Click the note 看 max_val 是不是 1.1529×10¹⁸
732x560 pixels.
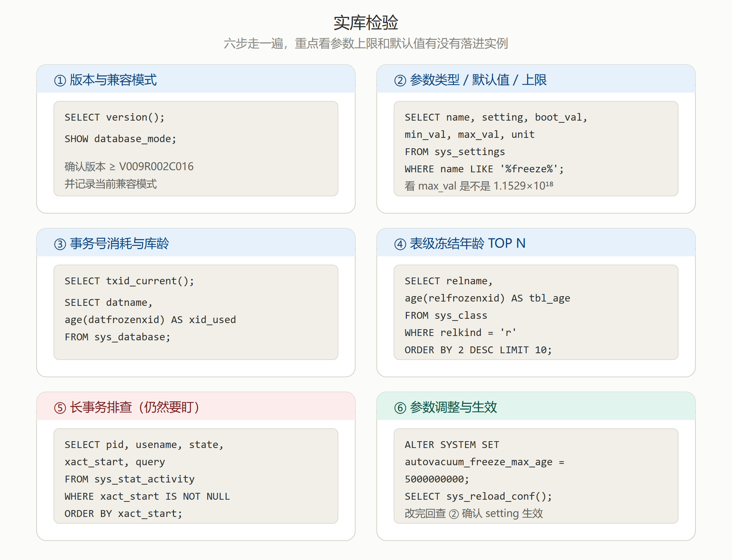point(479,186)
